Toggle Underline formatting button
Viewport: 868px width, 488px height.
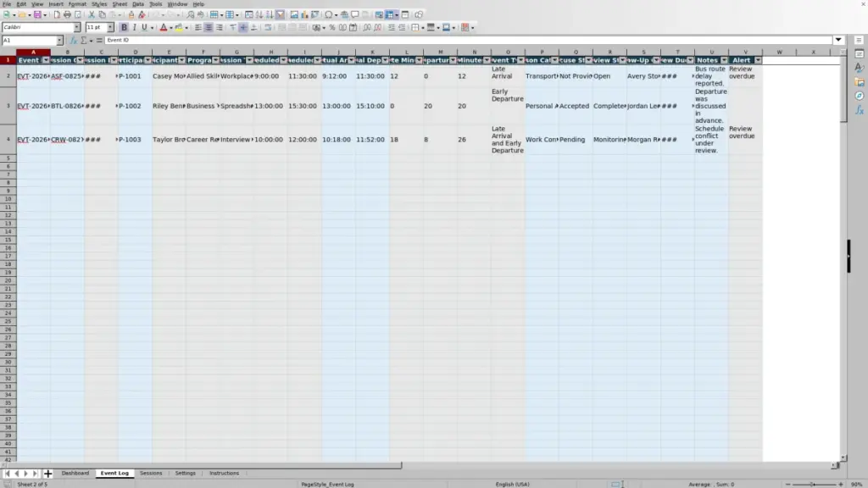pyautogui.click(x=144, y=28)
